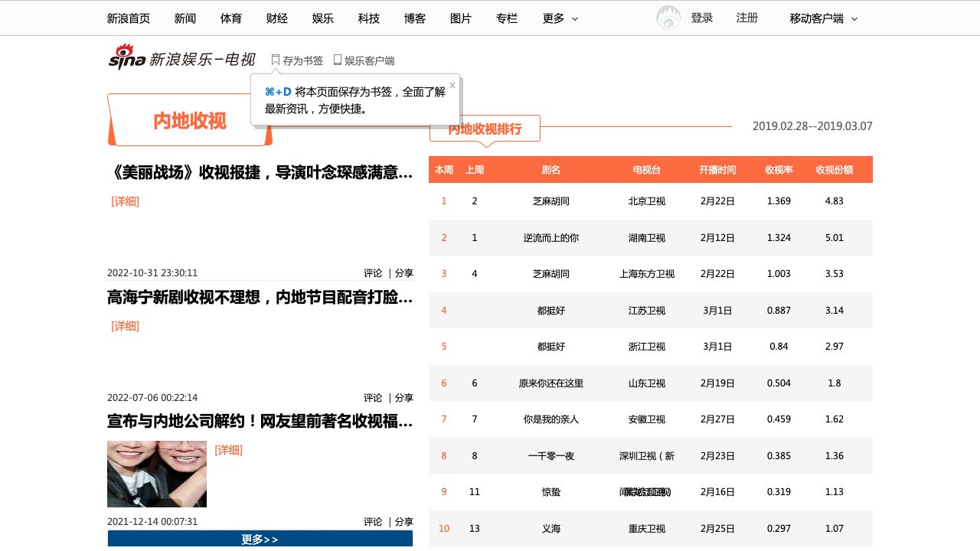Click the 注册 link
The height and width of the screenshot is (551, 980).
click(x=747, y=18)
